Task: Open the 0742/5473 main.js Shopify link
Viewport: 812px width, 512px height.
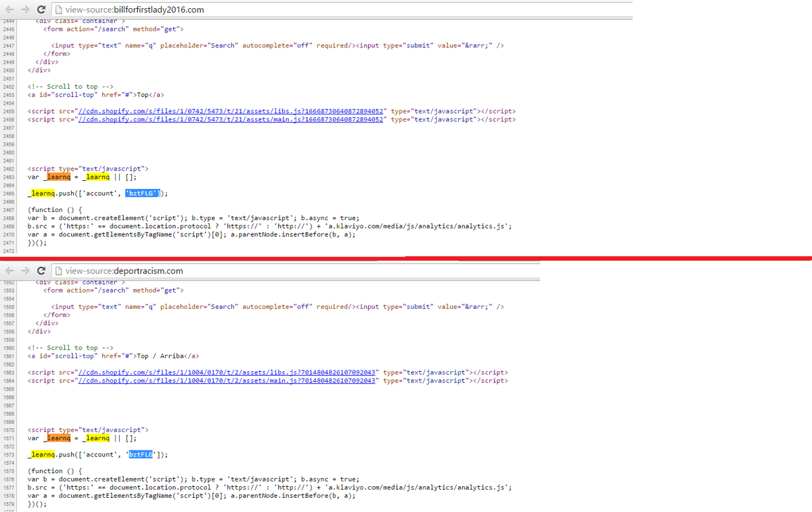Action: (230, 119)
